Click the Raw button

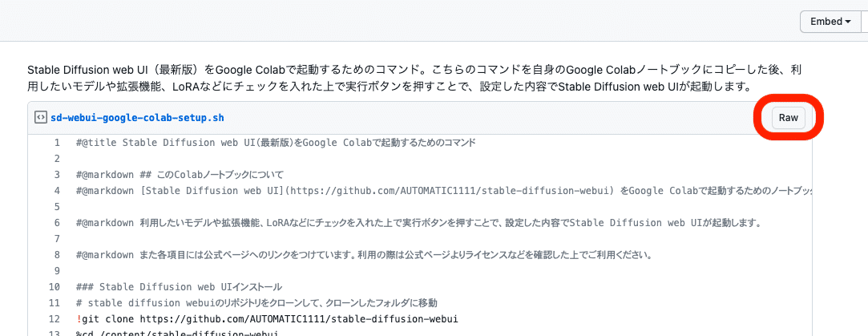tap(789, 118)
